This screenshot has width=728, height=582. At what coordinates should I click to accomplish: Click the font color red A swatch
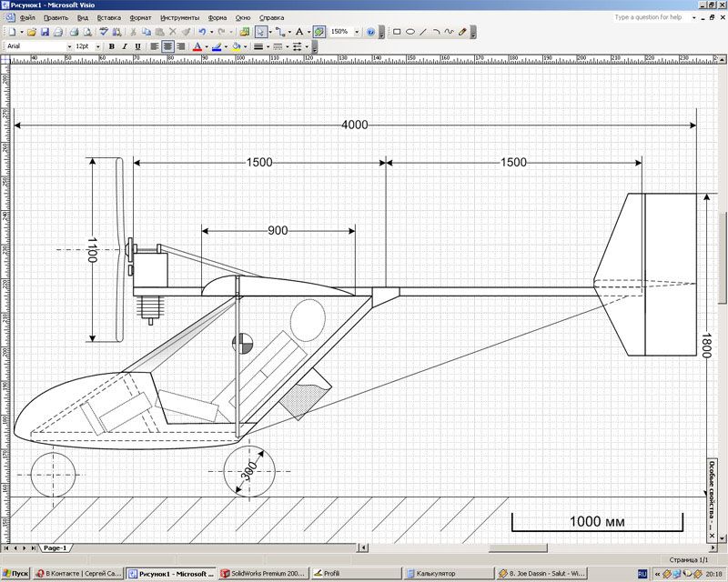tap(197, 45)
